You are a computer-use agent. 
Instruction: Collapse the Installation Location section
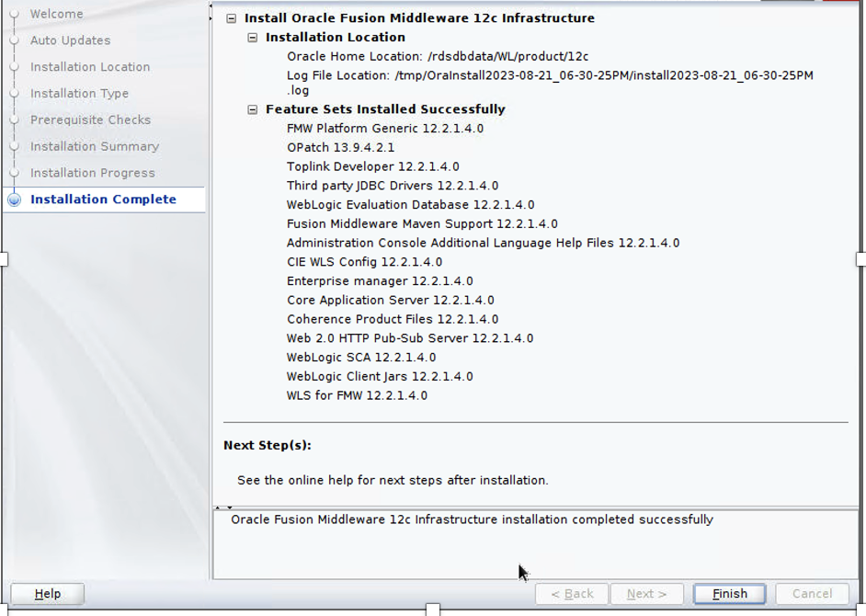(253, 38)
